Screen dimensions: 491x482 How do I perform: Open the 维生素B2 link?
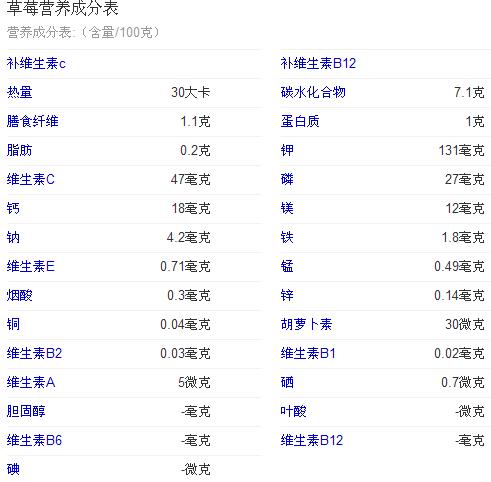34,353
